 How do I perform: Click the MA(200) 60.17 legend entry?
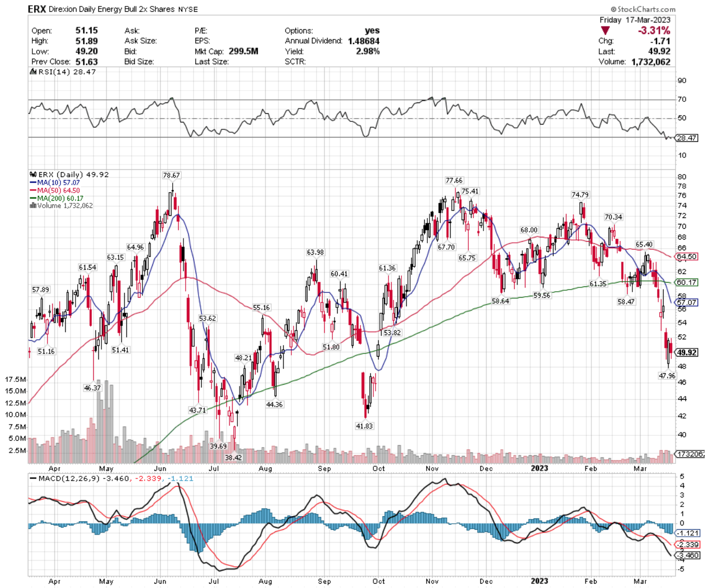point(60,198)
